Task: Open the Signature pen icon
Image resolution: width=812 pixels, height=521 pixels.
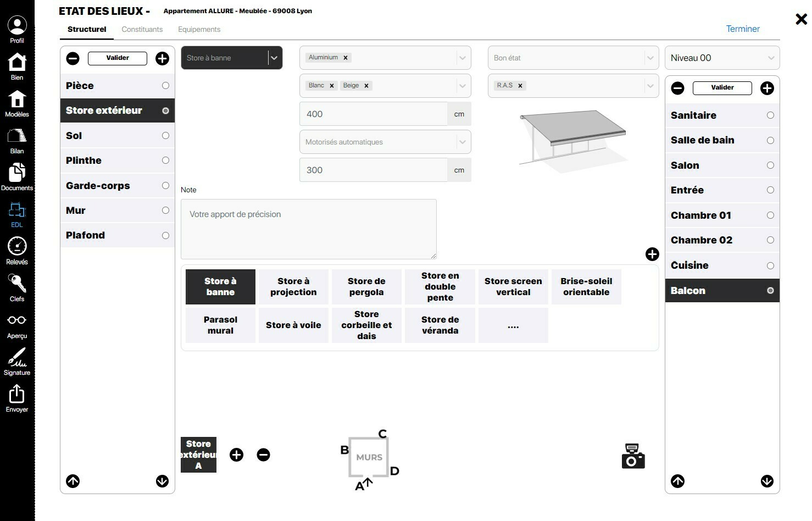Action: coord(17,357)
